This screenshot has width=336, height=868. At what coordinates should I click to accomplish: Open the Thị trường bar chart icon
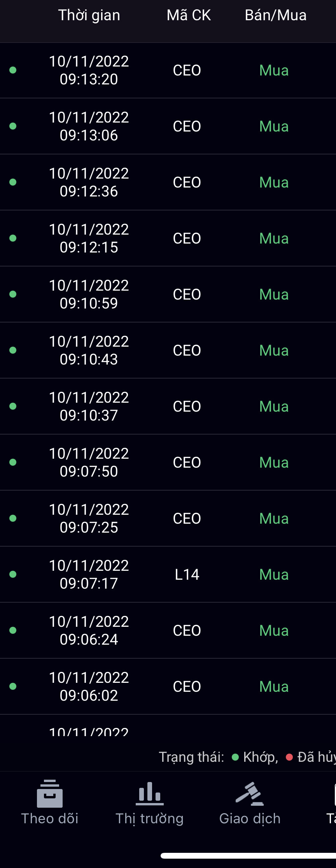(150, 793)
